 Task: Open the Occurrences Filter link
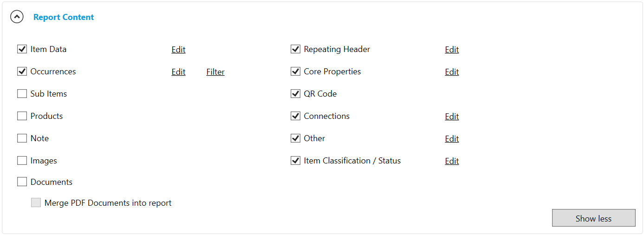click(215, 72)
